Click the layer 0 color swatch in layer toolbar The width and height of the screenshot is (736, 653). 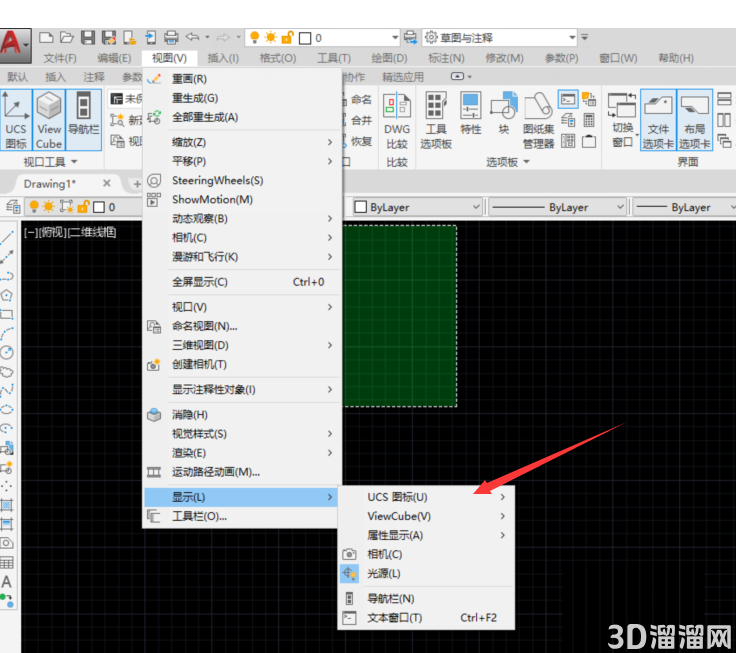click(x=99, y=207)
